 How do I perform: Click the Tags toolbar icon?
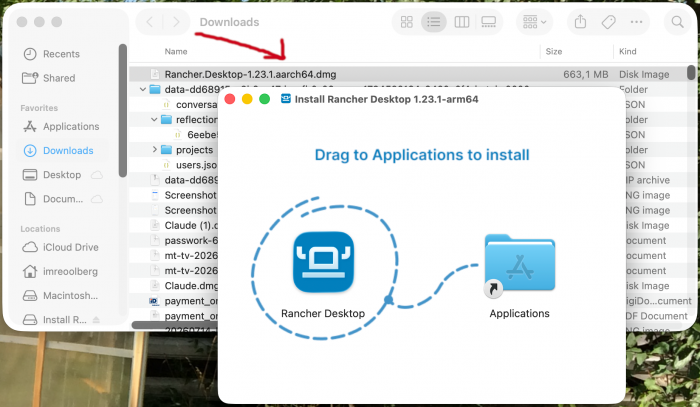click(x=608, y=22)
